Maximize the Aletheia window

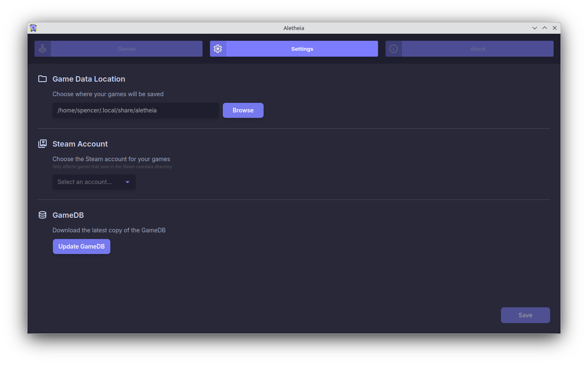point(545,28)
